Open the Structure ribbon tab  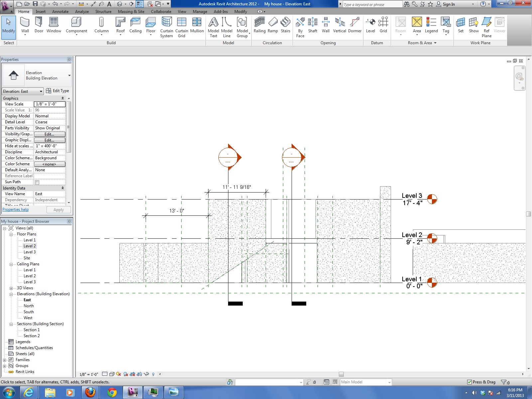[103, 12]
